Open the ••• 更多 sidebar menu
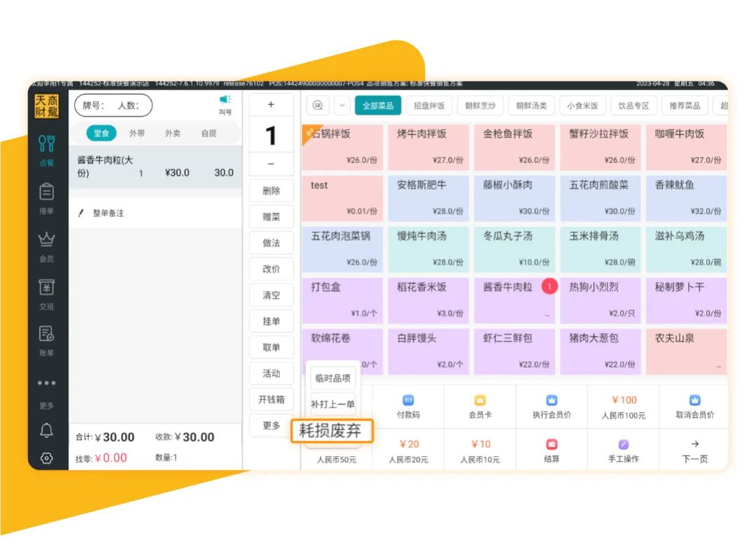The image size is (756, 559). pos(47,389)
